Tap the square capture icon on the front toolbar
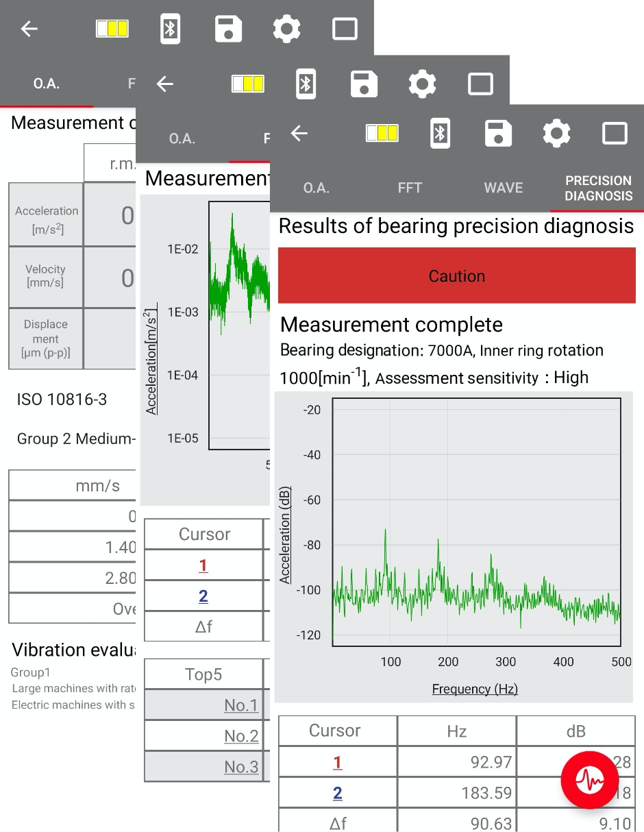 615,134
